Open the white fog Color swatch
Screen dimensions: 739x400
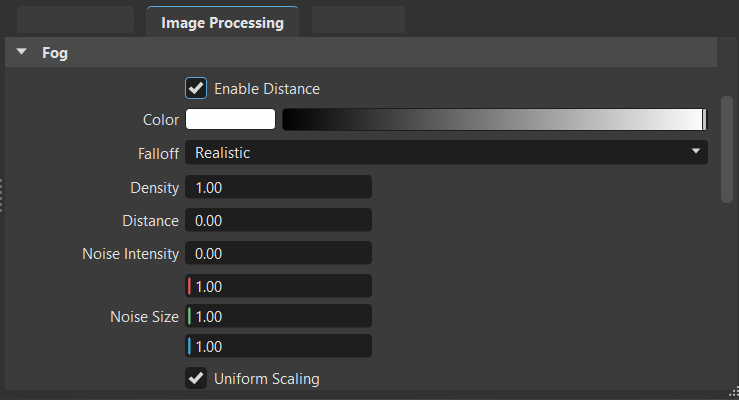click(230, 120)
